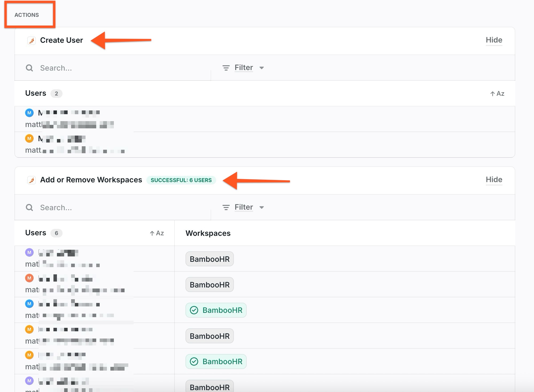Click the Workspaces section search magnifier icon
Image resolution: width=534 pixels, height=392 pixels.
(x=29, y=207)
